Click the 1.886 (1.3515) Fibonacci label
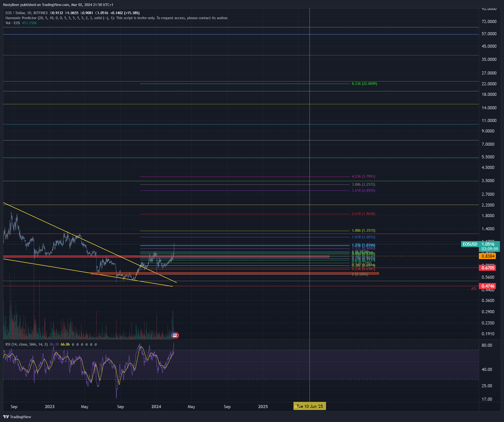The height and width of the screenshot is (422, 504). click(x=363, y=231)
